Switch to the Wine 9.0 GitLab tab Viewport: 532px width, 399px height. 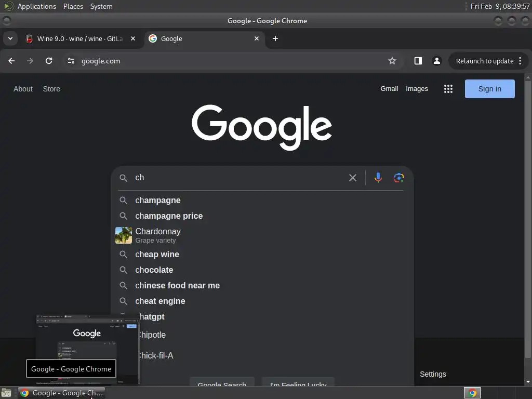(x=80, y=38)
